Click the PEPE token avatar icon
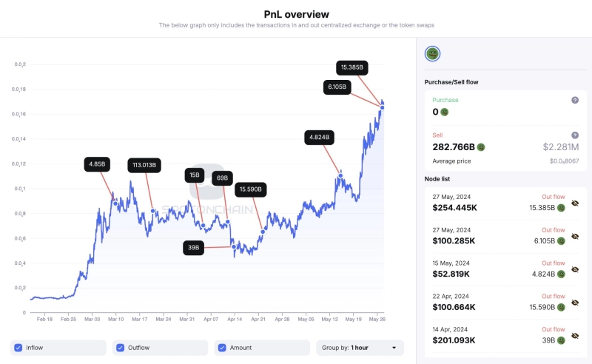 click(433, 54)
